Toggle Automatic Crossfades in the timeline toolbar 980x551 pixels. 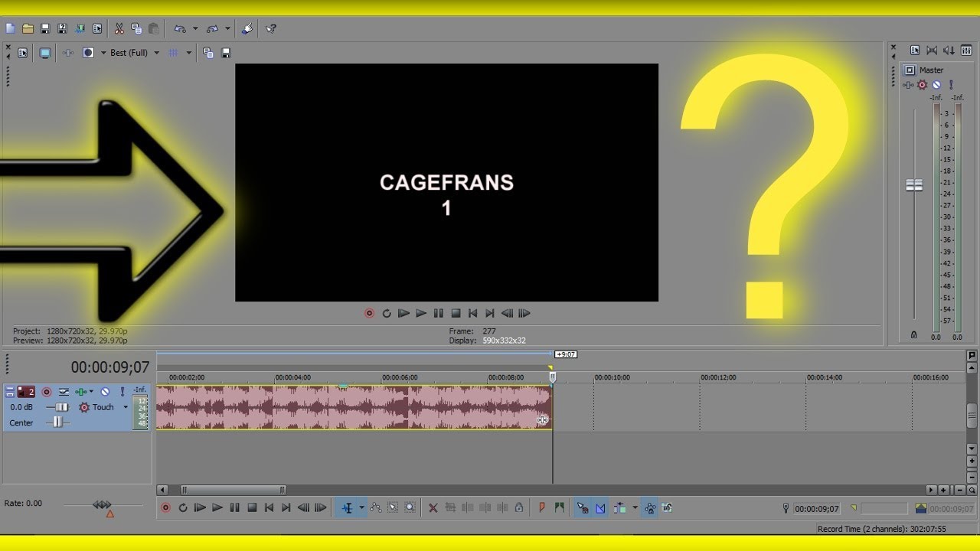[600, 507]
